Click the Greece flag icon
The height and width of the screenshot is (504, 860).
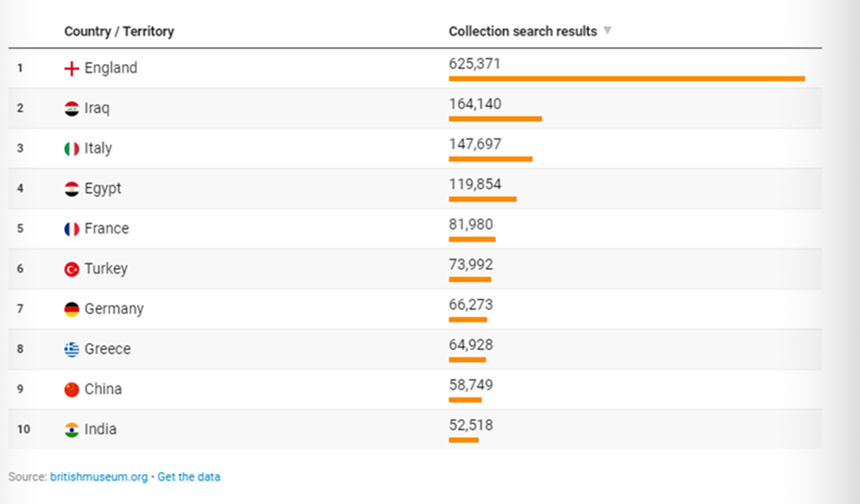point(71,350)
